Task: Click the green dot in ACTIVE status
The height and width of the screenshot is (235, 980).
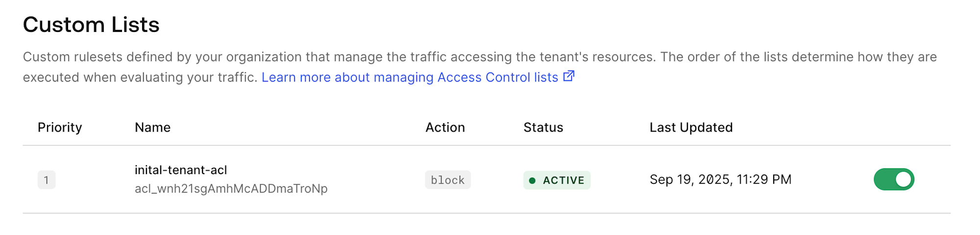Action: pos(532,181)
